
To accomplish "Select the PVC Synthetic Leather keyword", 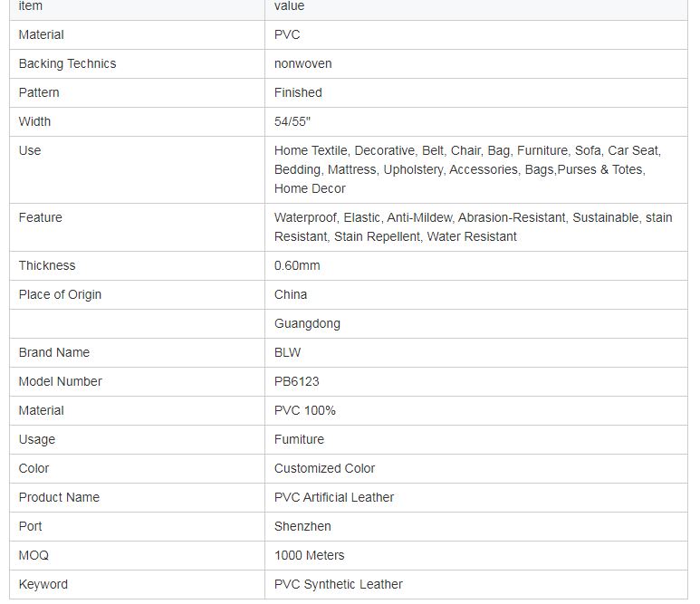I will 339,585.
